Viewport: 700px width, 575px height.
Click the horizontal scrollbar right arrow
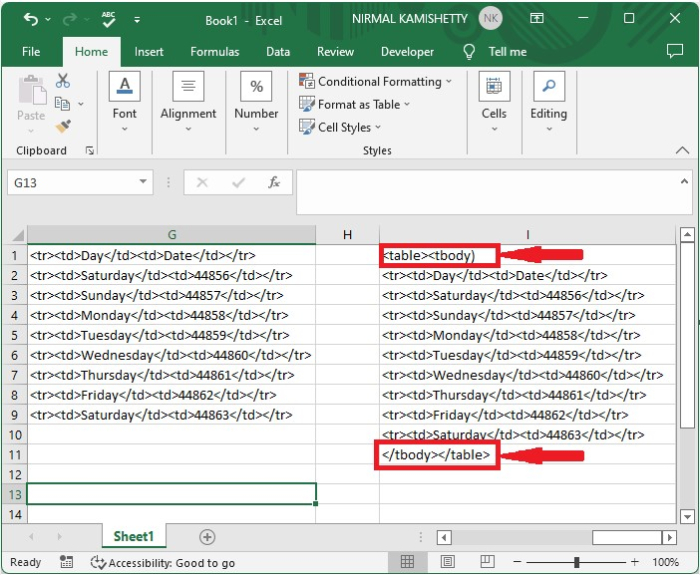click(669, 538)
